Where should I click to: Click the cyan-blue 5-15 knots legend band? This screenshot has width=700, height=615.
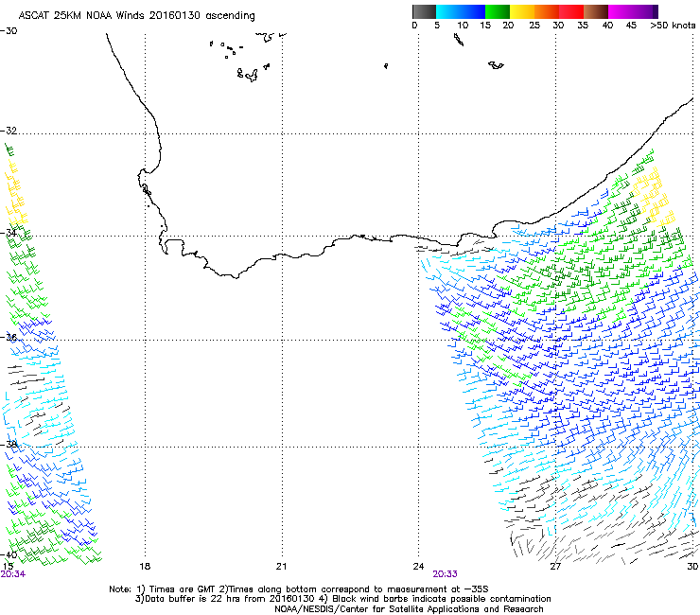tap(461, 11)
